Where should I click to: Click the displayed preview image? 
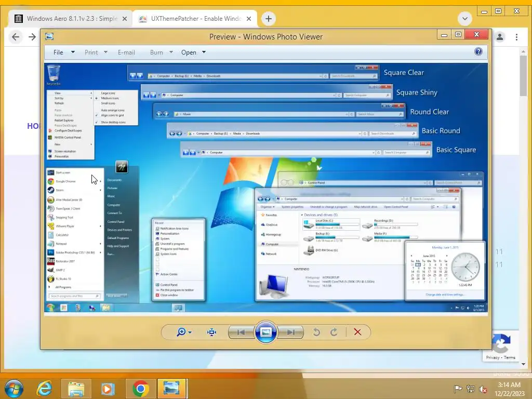point(265,188)
